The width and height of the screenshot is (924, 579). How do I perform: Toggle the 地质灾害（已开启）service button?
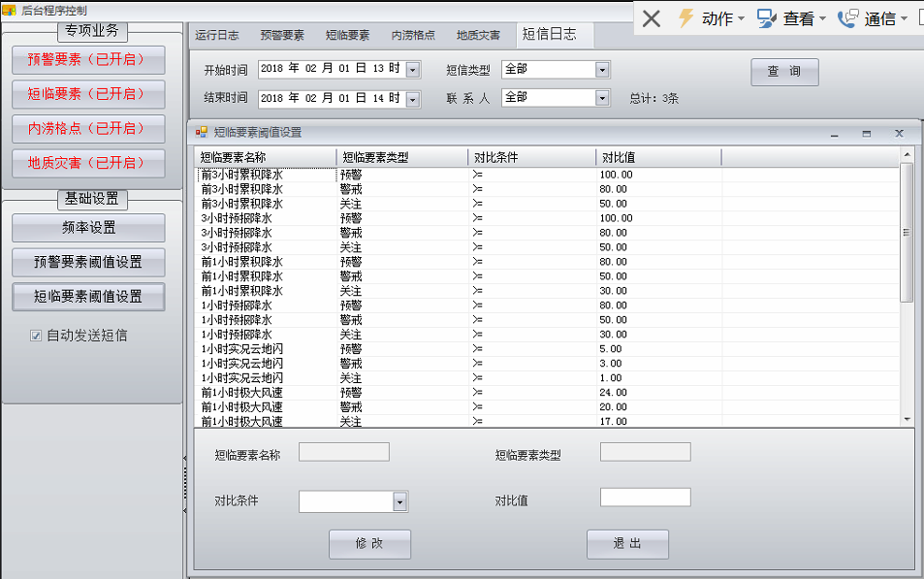pos(87,164)
